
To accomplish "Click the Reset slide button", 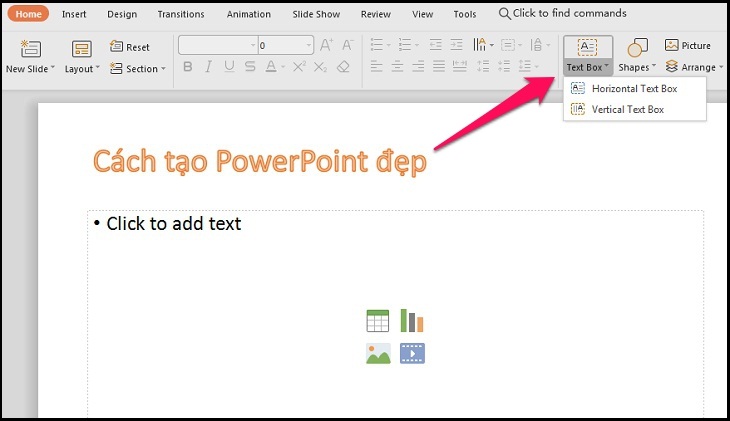I will click(x=130, y=47).
